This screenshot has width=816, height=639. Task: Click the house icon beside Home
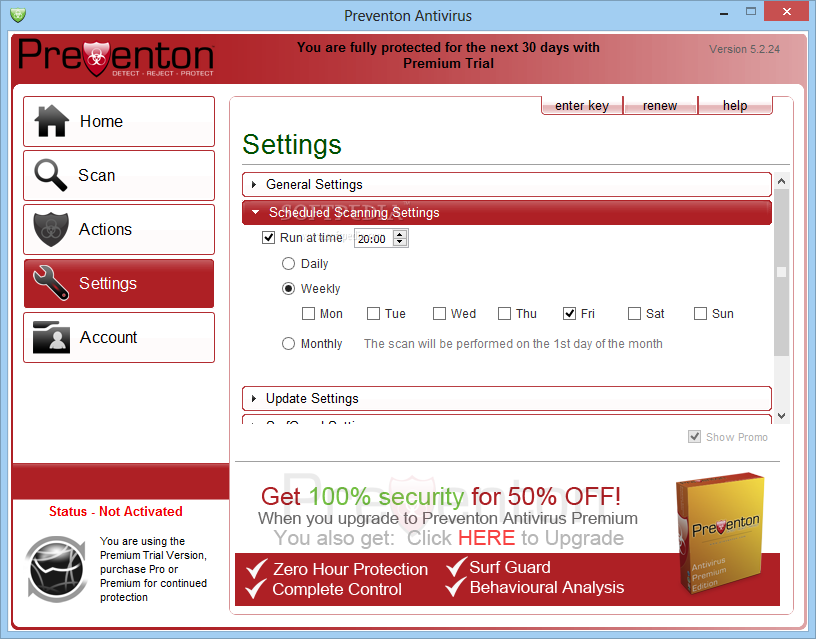(52, 121)
